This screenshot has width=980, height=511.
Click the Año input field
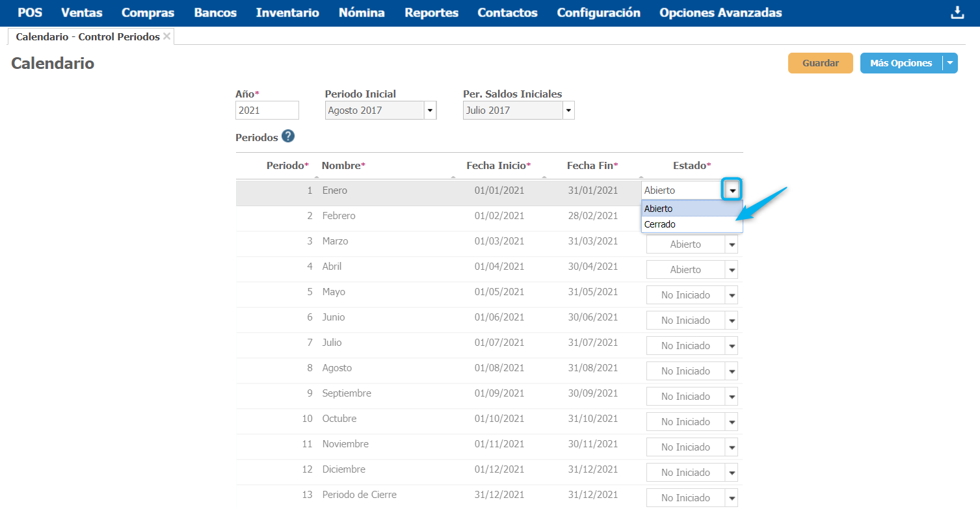pos(267,111)
